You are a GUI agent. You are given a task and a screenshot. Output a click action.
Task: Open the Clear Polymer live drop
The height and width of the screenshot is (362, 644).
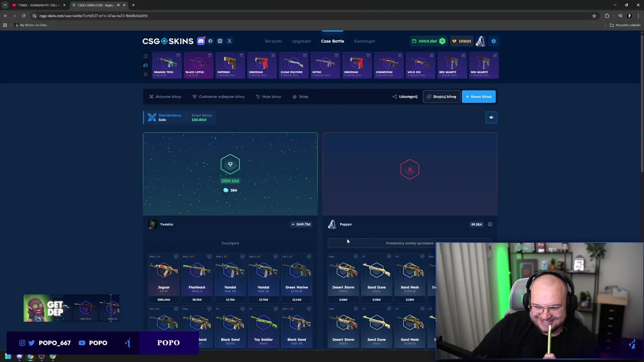293,65
